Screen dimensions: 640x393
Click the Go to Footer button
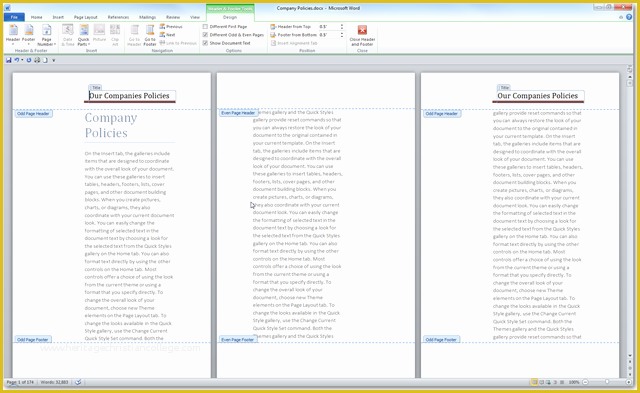150,35
